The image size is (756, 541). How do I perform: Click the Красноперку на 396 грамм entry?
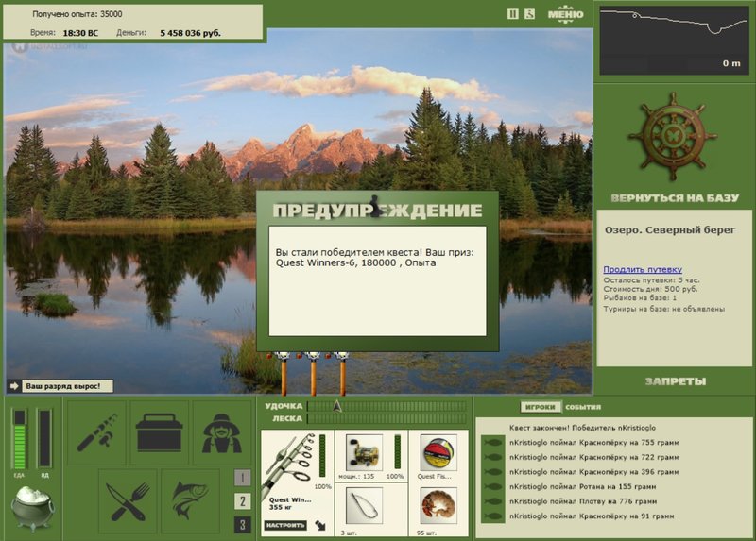click(x=594, y=472)
